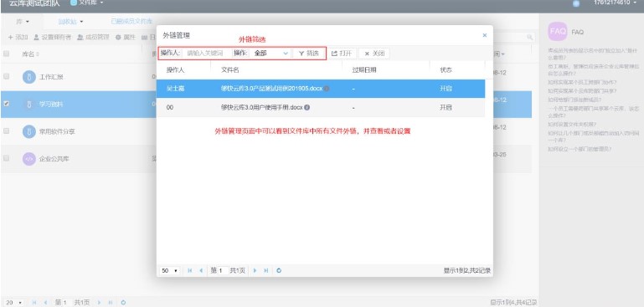Open the dialog page-size dropdown showing 50
The height and width of the screenshot is (307, 644).
(x=170, y=270)
